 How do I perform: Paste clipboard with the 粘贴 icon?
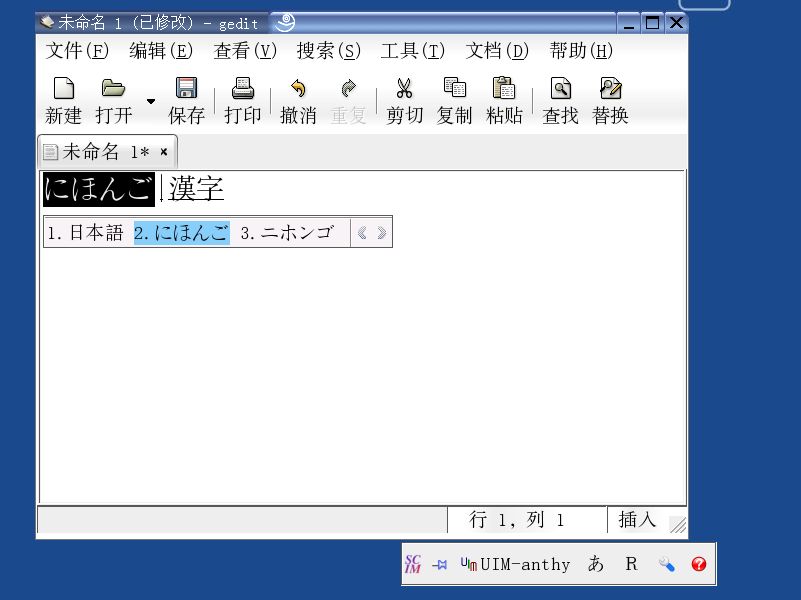tap(504, 90)
